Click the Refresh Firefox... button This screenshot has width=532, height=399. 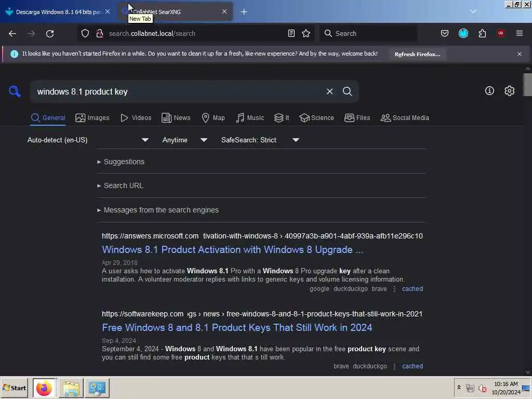pyautogui.click(x=417, y=54)
